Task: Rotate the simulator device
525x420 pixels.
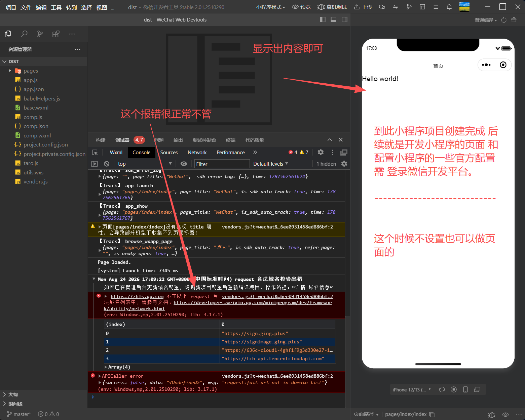Action: click(442, 389)
